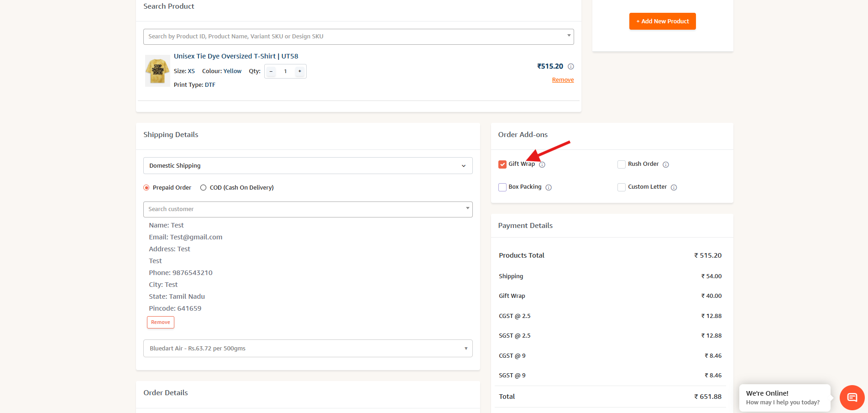Screen dimensions: 868x413
Task: Tick the Box Packing checkbox
Action: tap(502, 187)
